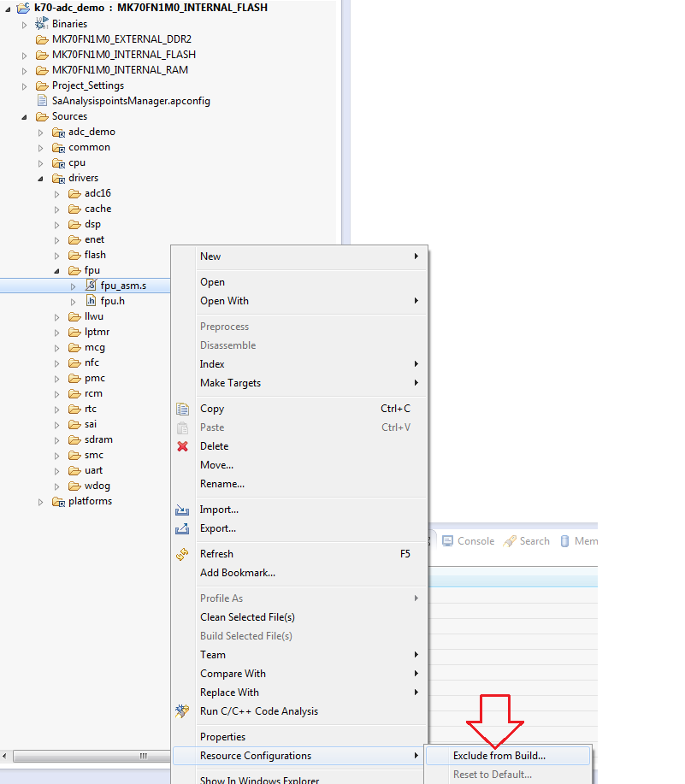The image size is (685, 784).
Task: Open the New submenu
Action: pyautogui.click(x=300, y=256)
